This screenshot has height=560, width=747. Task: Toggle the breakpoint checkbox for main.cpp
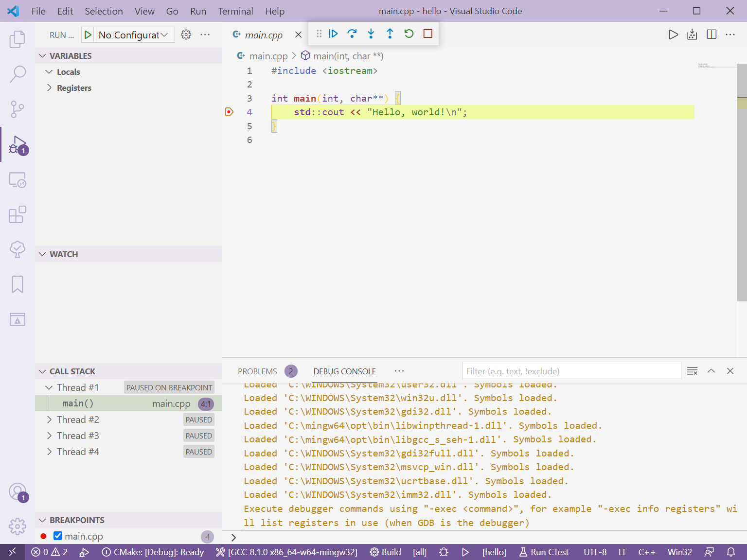point(58,536)
